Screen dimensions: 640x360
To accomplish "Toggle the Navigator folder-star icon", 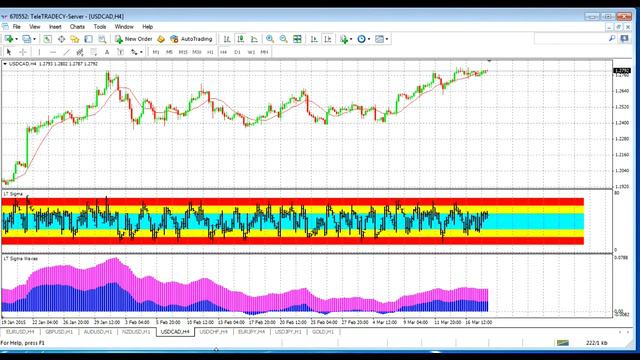I will click(x=75, y=39).
